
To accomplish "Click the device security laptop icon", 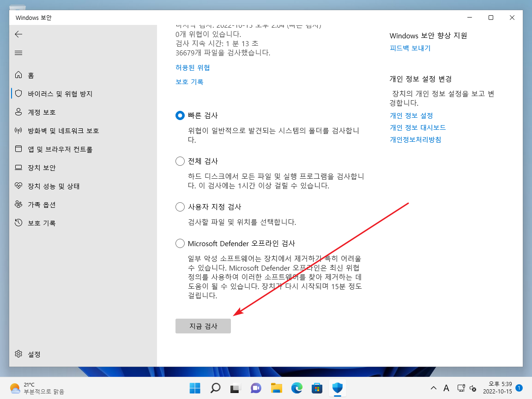I will tap(18, 167).
